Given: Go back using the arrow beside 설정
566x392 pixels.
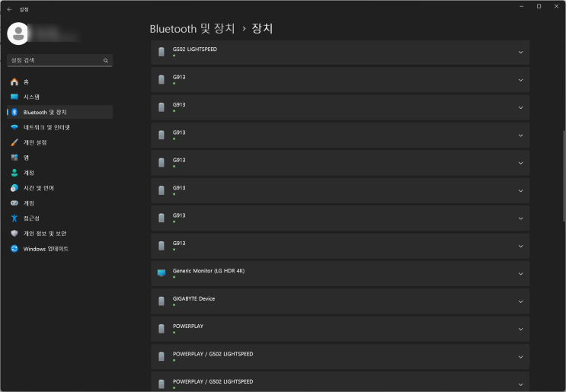Looking at the screenshot, I should pyautogui.click(x=10, y=9).
